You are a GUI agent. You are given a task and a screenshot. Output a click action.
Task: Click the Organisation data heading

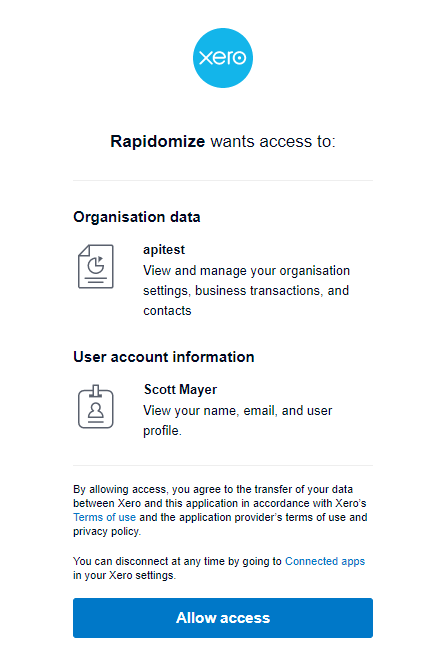pos(137,217)
